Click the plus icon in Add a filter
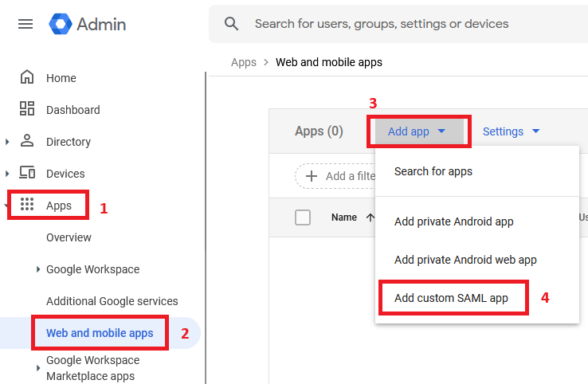Screen dimensions: 588x384 tap(312, 176)
